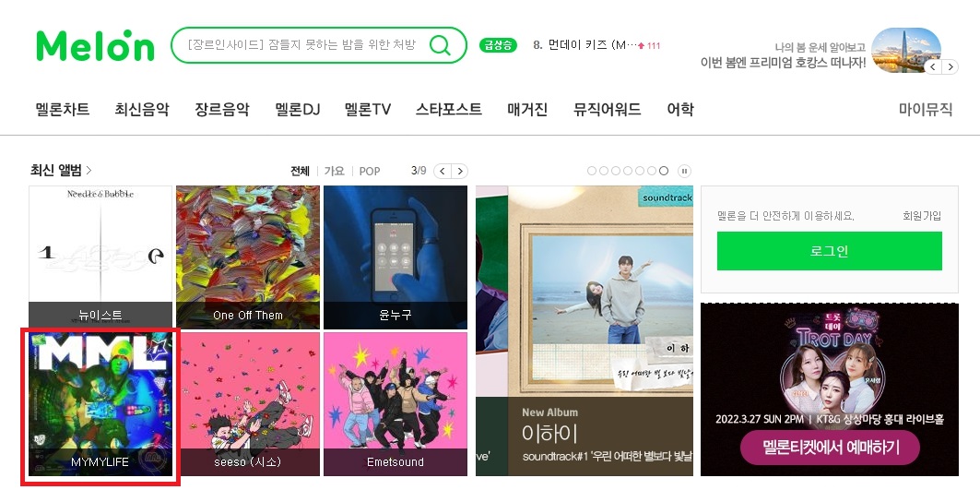Image resolution: width=980 pixels, height=490 pixels.
Task: Pause the banner slideshow
Action: pos(684,171)
